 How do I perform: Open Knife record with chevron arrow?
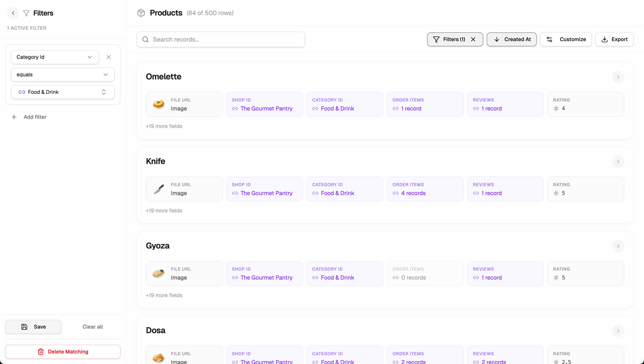click(618, 162)
